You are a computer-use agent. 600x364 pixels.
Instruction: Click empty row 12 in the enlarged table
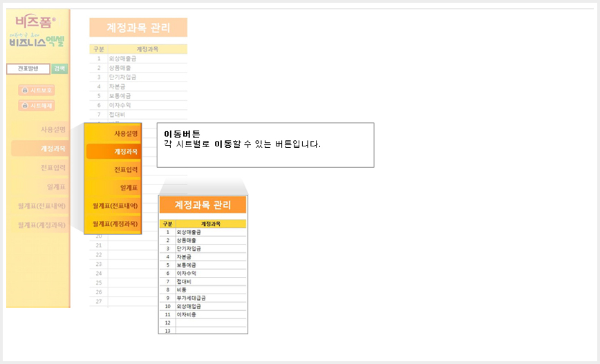click(203, 323)
